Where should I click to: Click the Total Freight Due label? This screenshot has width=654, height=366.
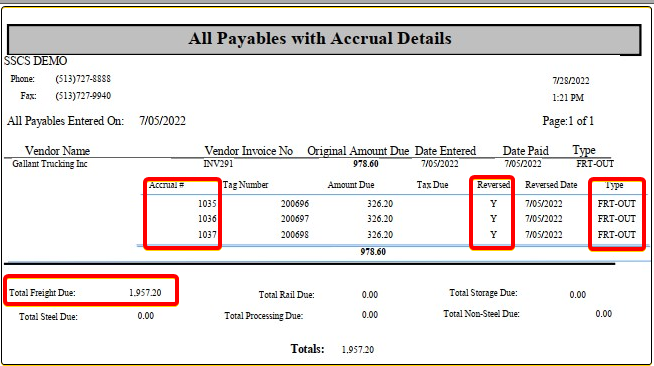[42, 293]
